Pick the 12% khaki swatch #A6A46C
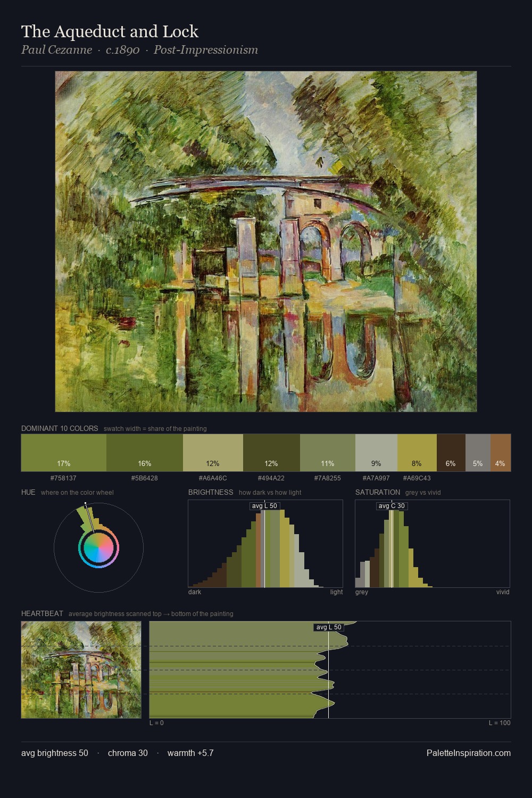 coord(213,453)
